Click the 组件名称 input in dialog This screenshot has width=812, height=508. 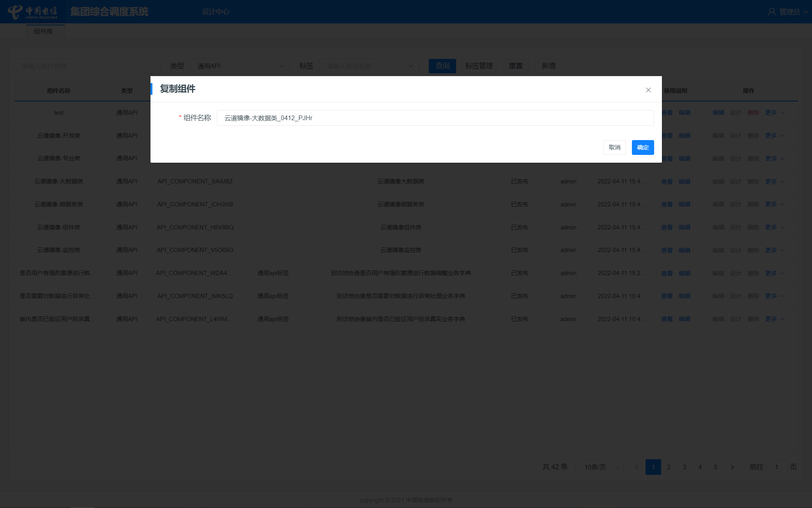435,118
